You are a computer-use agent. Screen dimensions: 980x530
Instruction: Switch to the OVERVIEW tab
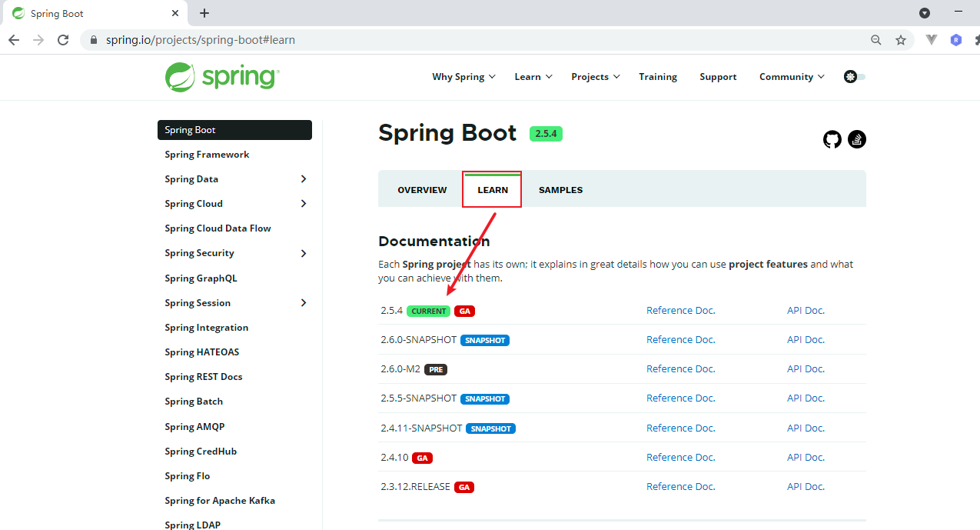point(422,190)
